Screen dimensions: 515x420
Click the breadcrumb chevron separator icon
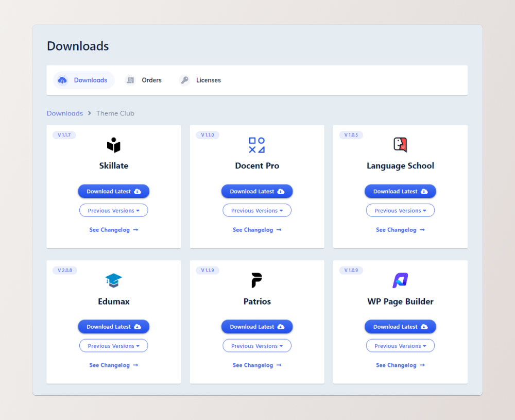coord(89,113)
